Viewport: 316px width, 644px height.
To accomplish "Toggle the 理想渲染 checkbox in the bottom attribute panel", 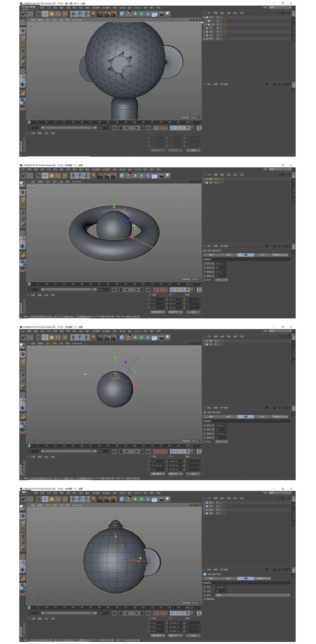I will pyautogui.click(x=216, y=599).
